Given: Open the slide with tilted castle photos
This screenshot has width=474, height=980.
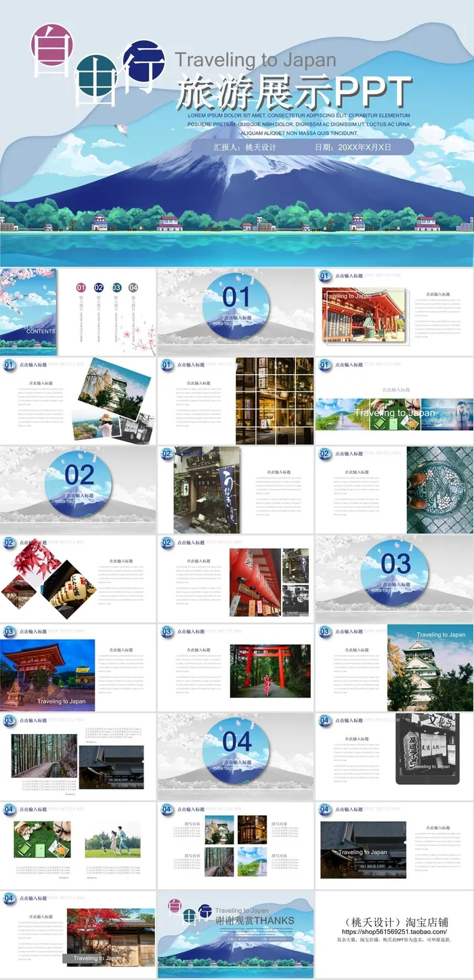Looking at the screenshot, I should coord(78,401).
